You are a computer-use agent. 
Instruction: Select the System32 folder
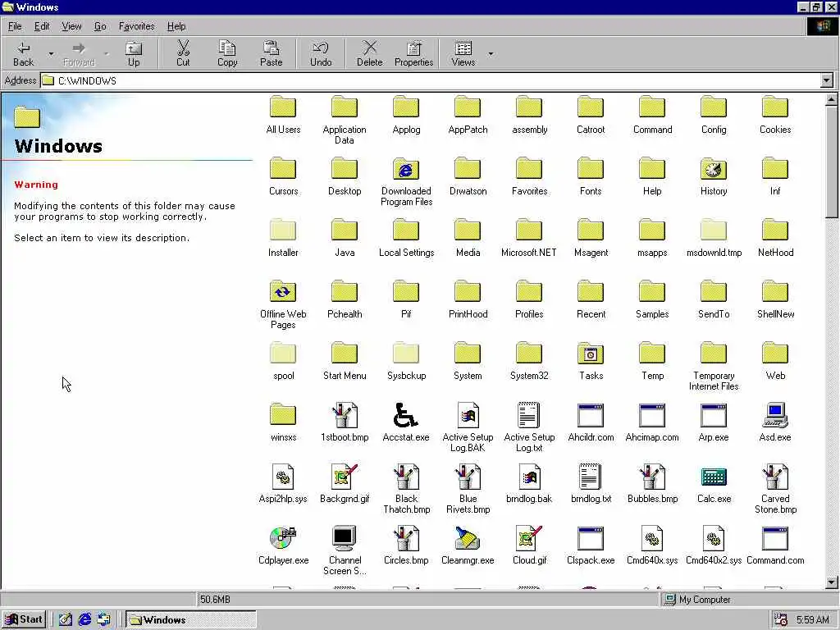point(529,362)
